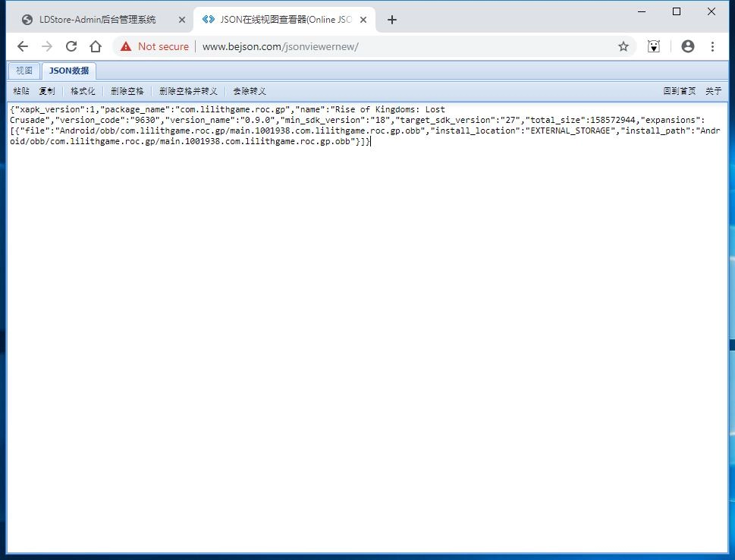Click the bear extension icon
Viewport: 735px width, 560px height.
654,46
